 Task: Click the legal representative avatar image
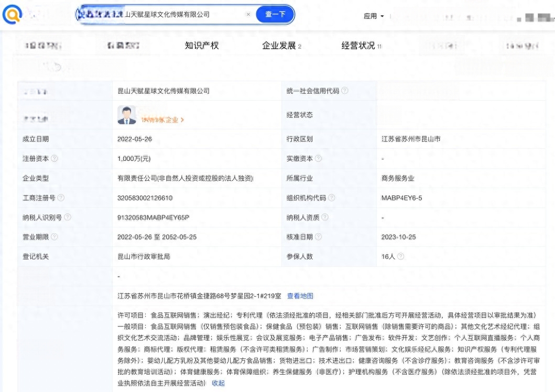(127, 115)
